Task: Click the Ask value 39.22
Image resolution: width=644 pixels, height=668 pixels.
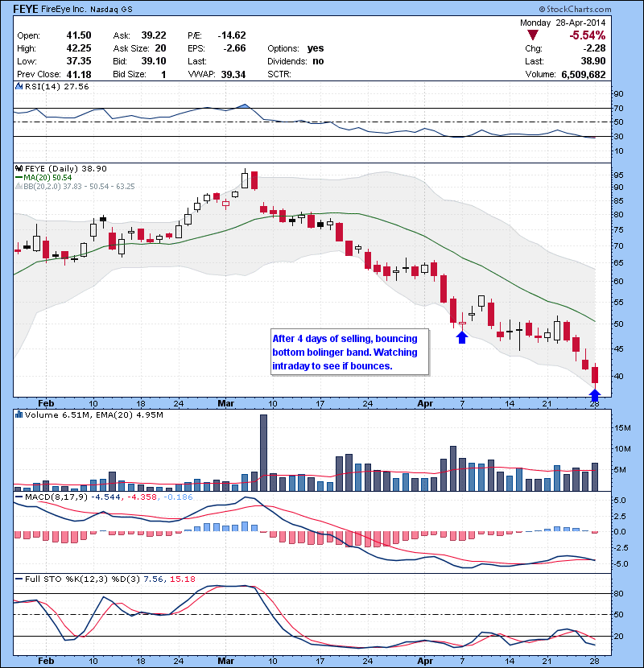Action: coord(154,35)
